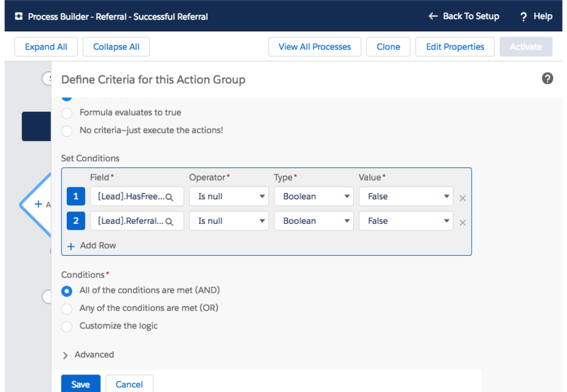
Task: Remove condition row 2 with the X icon
Action: (x=463, y=221)
